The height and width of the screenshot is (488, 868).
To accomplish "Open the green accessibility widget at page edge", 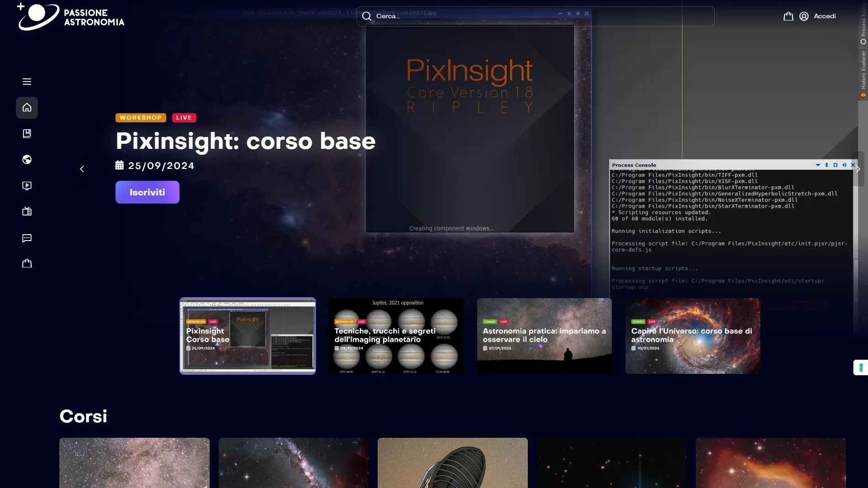I will 861,367.
